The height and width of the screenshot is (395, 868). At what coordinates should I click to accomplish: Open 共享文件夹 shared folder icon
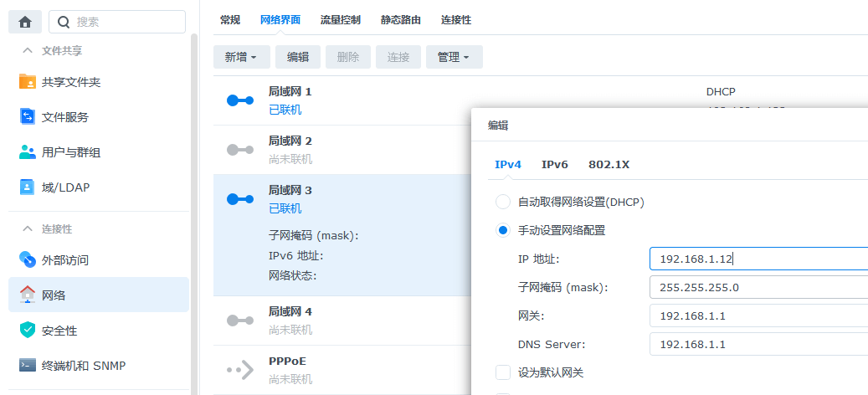point(28,82)
